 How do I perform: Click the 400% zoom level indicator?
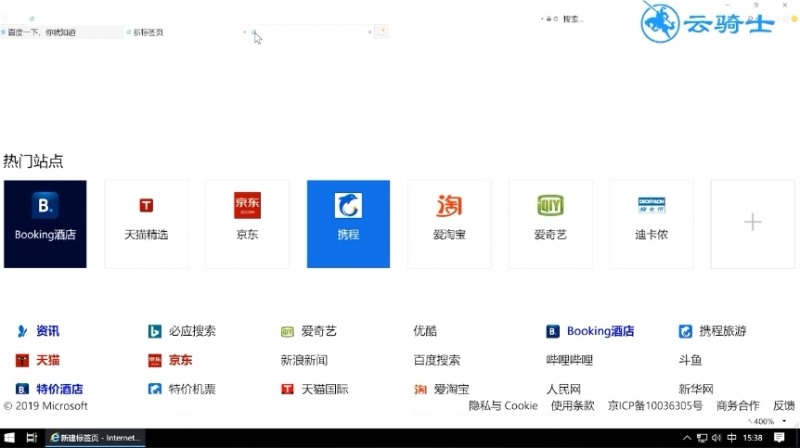click(x=763, y=421)
